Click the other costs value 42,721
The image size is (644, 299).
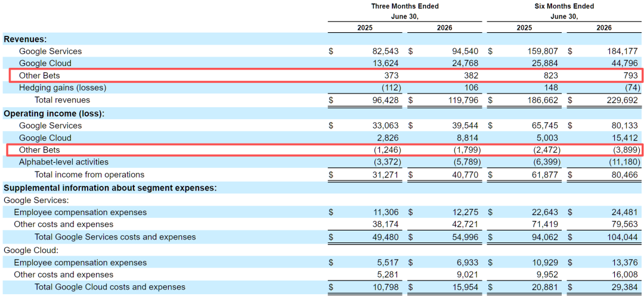tap(465, 225)
